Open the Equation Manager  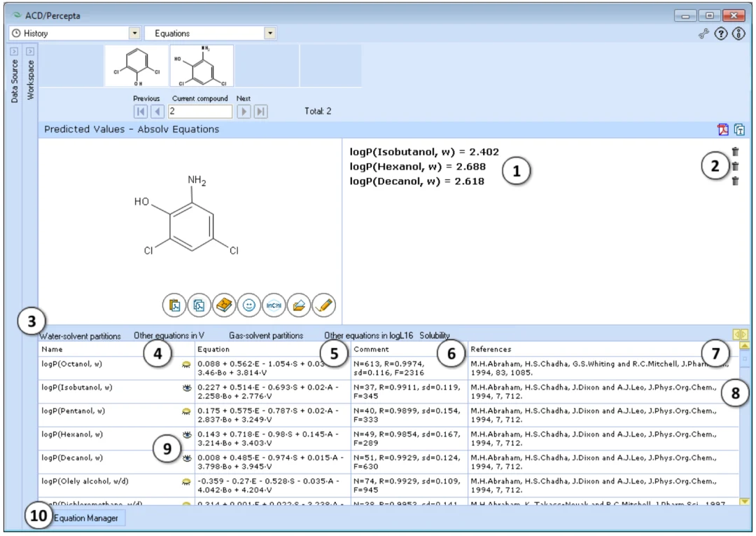tap(86, 518)
